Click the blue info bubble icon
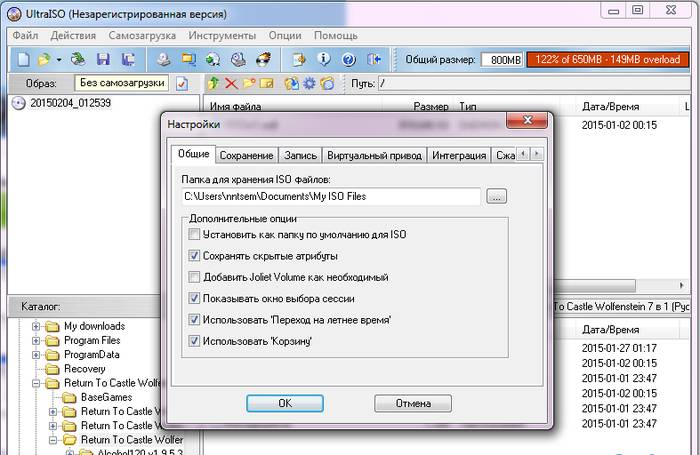Image resolution: width=700 pixels, height=455 pixels. click(x=324, y=59)
